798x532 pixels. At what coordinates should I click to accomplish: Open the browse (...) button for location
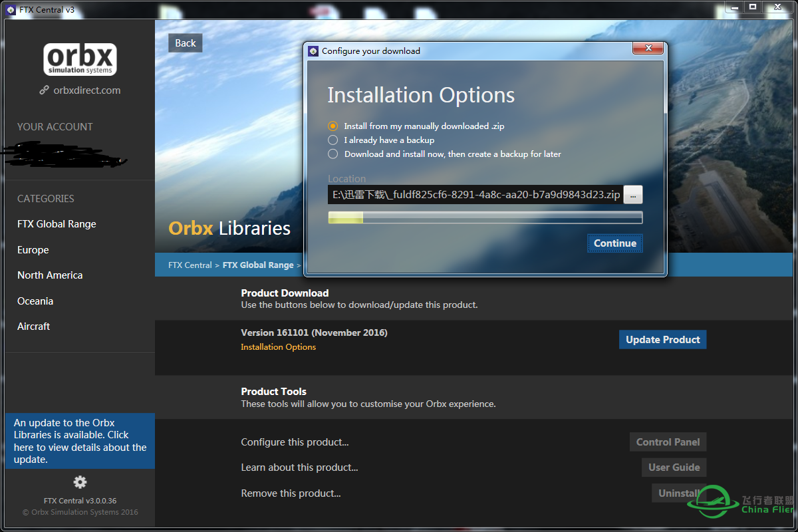[x=633, y=195]
